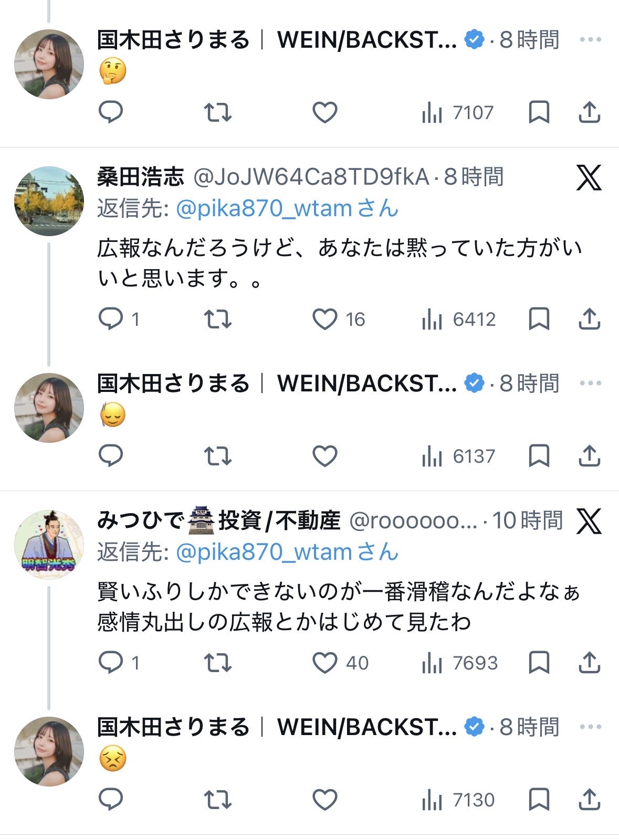The height and width of the screenshot is (840, 619).
Task: Open more options on persevering-face emoji tweet
Action: coord(590,727)
